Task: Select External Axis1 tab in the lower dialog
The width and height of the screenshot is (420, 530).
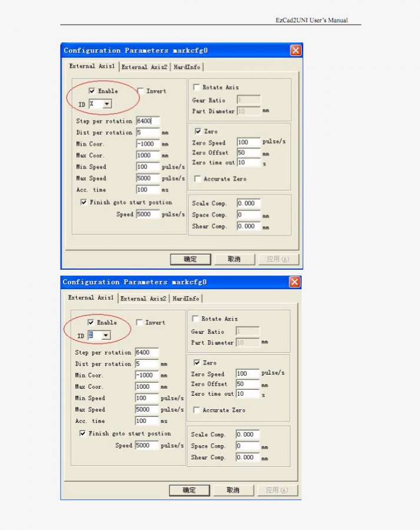Action: click(x=90, y=298)
